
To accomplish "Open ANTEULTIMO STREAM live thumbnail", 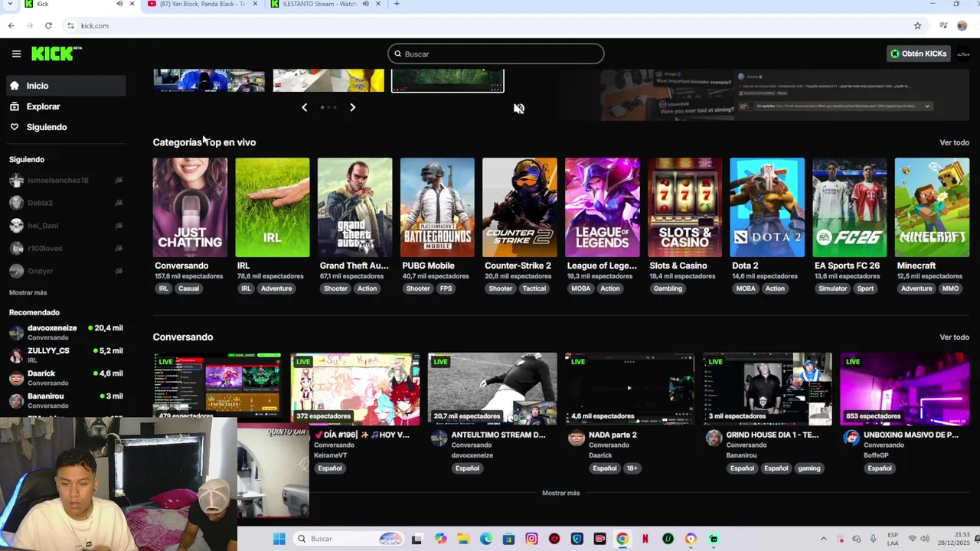I will click(492, 389).
